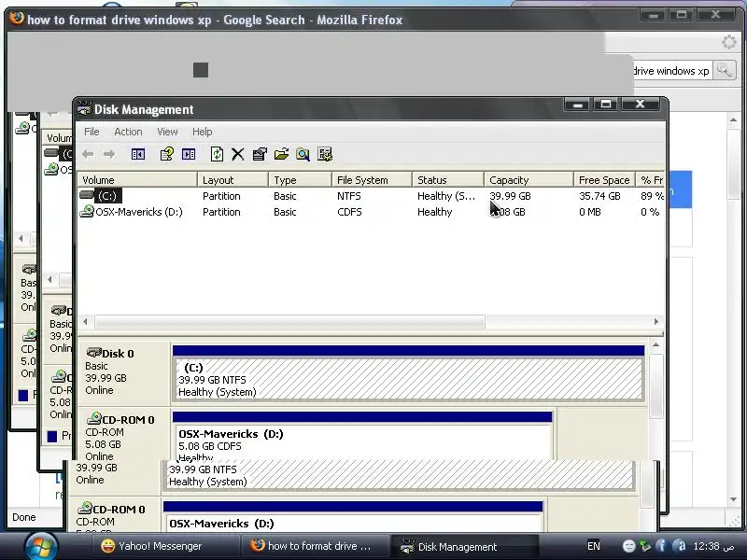Click the safely remove hardware tray icon
Screen dimensions: 747x560
pos(645,545)
